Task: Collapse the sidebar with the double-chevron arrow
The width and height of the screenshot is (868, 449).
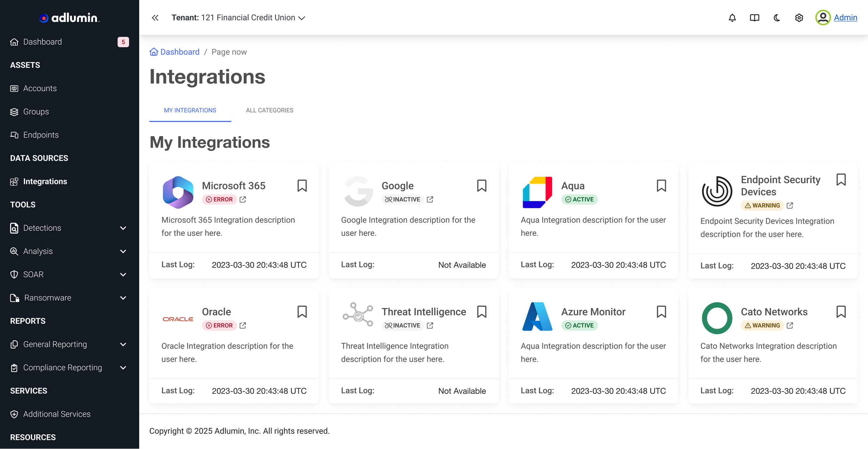Action: (155, 17)
